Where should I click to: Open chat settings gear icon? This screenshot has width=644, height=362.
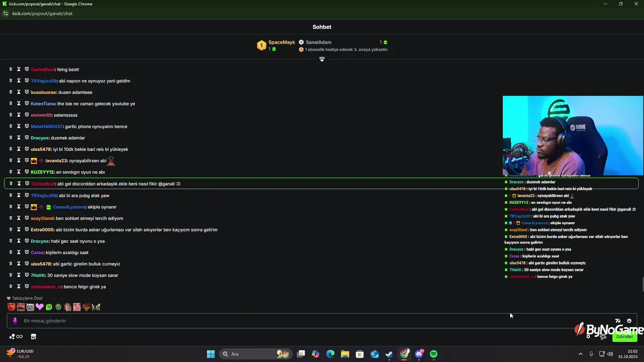point(588,336)
